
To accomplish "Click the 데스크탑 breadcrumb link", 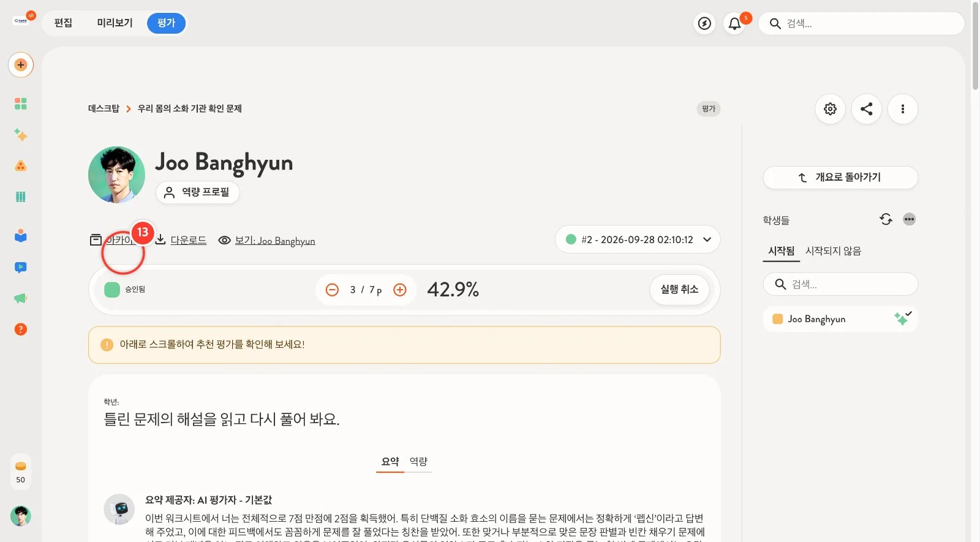I will (x=104, y=108).
